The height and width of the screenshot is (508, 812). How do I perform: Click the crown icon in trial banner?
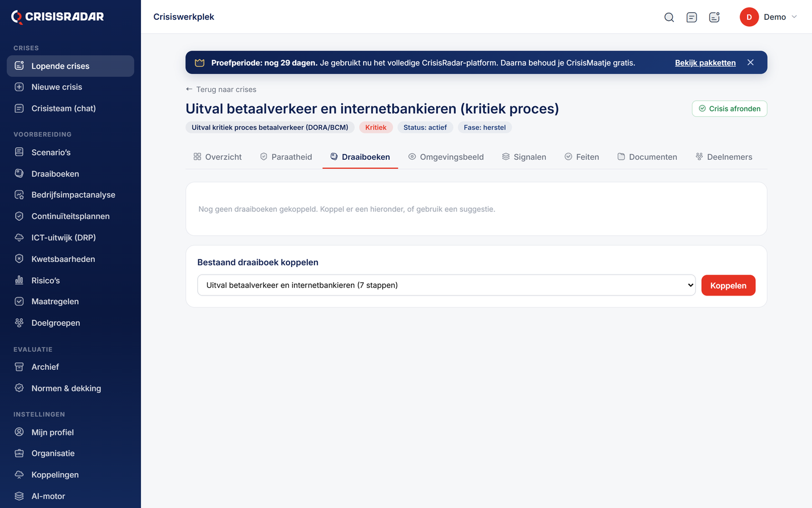pyautogui.click(x=200, y=63)
